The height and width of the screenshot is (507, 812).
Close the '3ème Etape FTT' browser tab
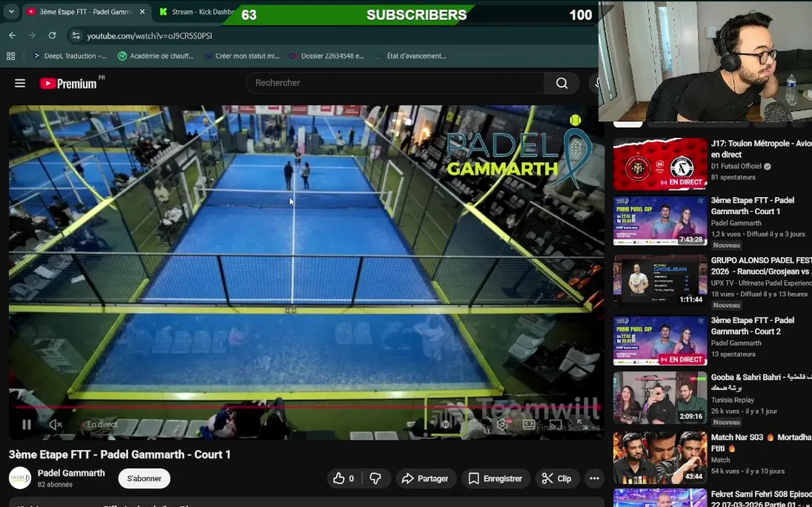click(x=142, y=11)
